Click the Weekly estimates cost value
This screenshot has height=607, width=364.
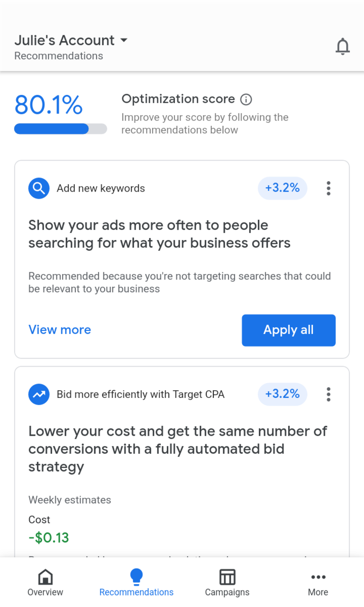coord(48,537)
